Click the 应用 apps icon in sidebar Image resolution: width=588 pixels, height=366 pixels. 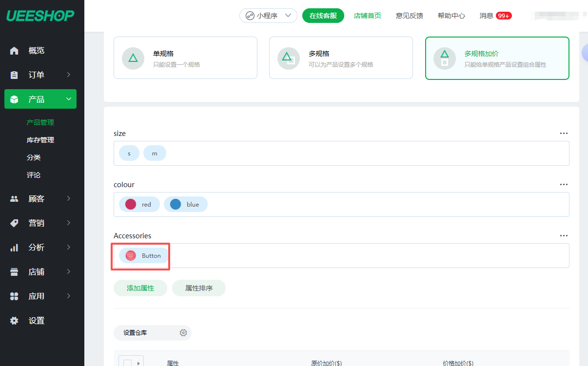[x=14, y=296]
